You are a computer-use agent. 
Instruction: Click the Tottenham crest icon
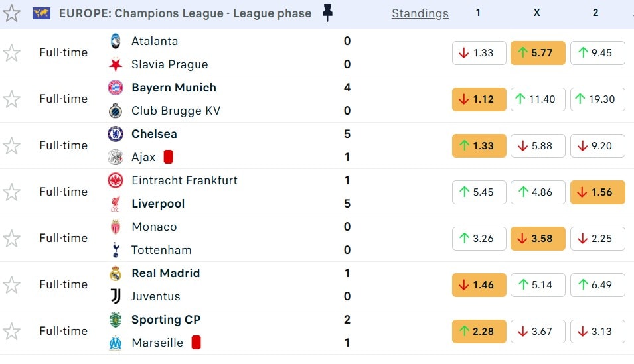click(116, 250)
